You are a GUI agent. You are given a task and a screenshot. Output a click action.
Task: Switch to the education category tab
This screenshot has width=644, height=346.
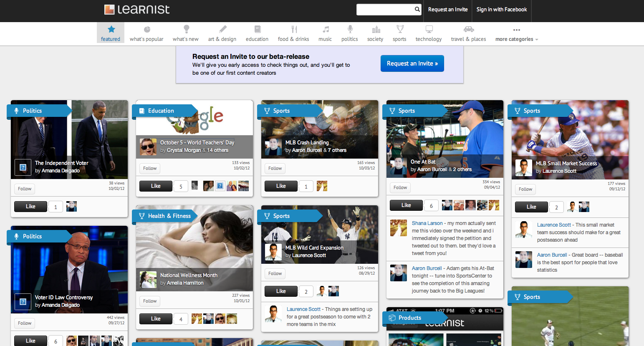257,33
